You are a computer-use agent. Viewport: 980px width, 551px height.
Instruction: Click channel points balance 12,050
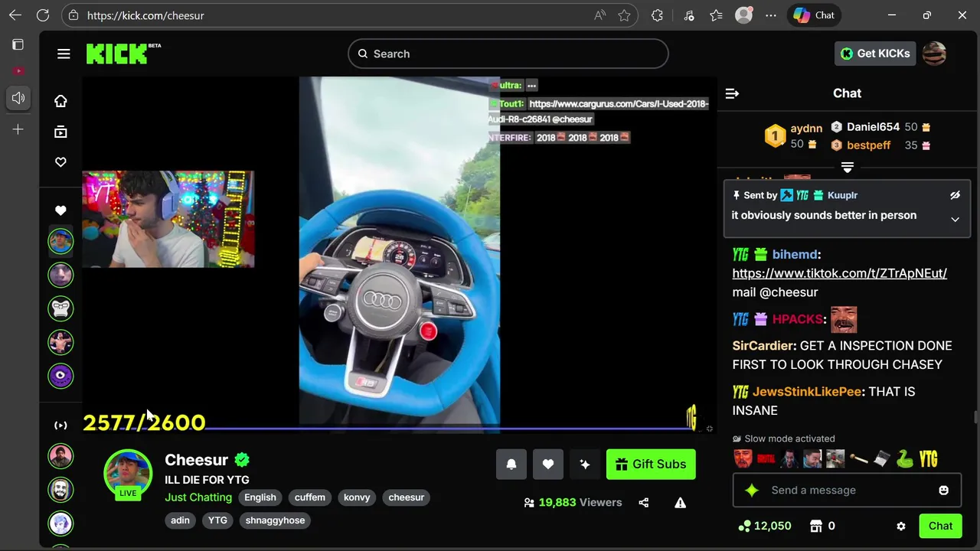click(764, 527)
